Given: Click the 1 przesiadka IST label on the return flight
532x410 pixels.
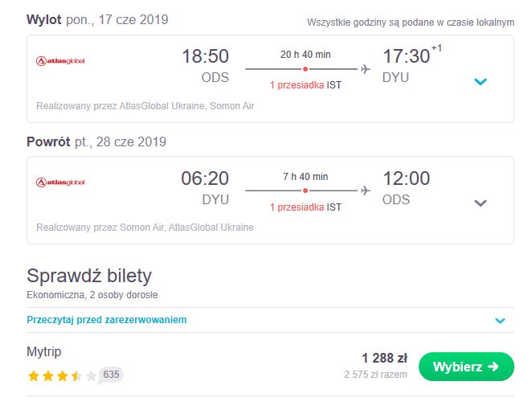Looking at the screenshot, I should click(x=305, y=207).
